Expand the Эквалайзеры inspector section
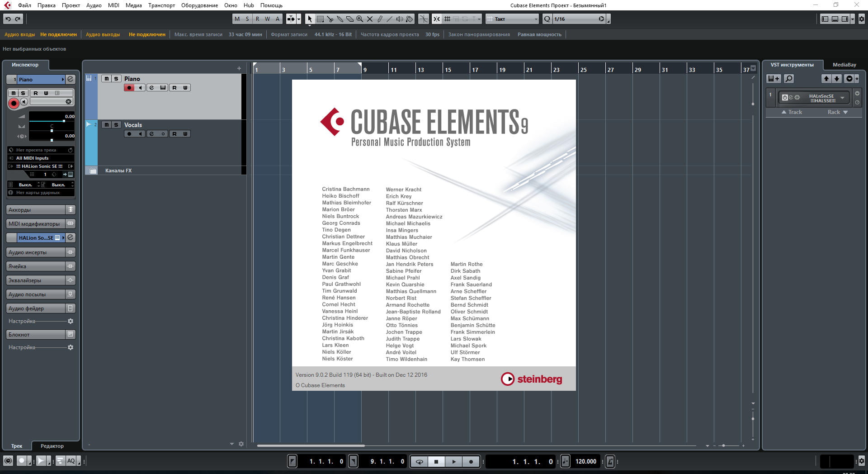868x474 pixels. point(36,280)
